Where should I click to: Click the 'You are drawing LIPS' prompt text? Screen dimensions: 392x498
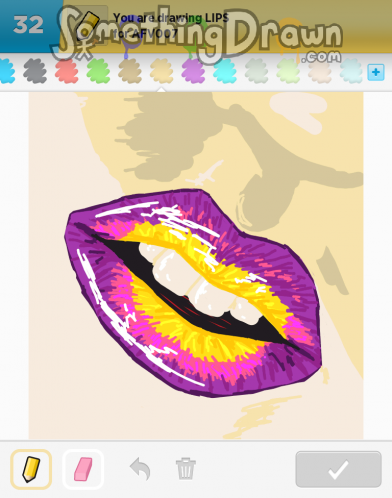click(x=171, y=18)
